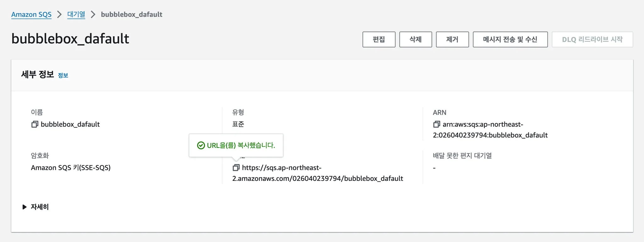The width and height of the screenshot is (644, 242).
Task: Click the bubblebox_dafault page heading
Action: pyautogui.click(x=70, y=39)
